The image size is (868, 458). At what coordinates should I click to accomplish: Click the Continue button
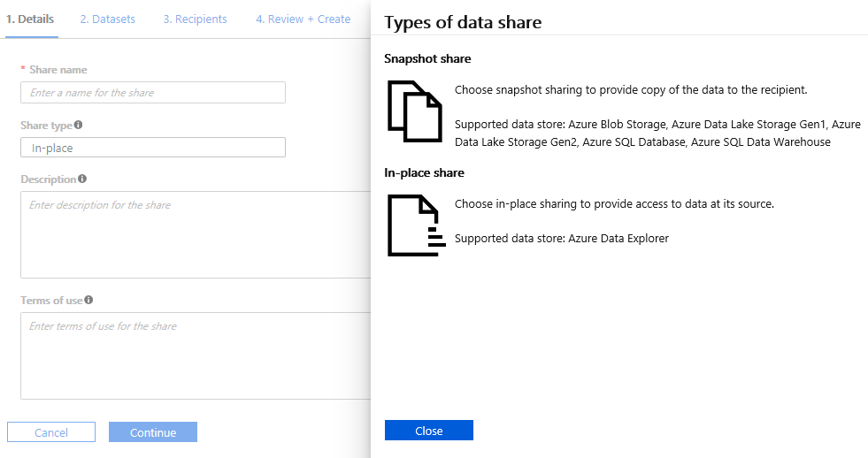153,432
